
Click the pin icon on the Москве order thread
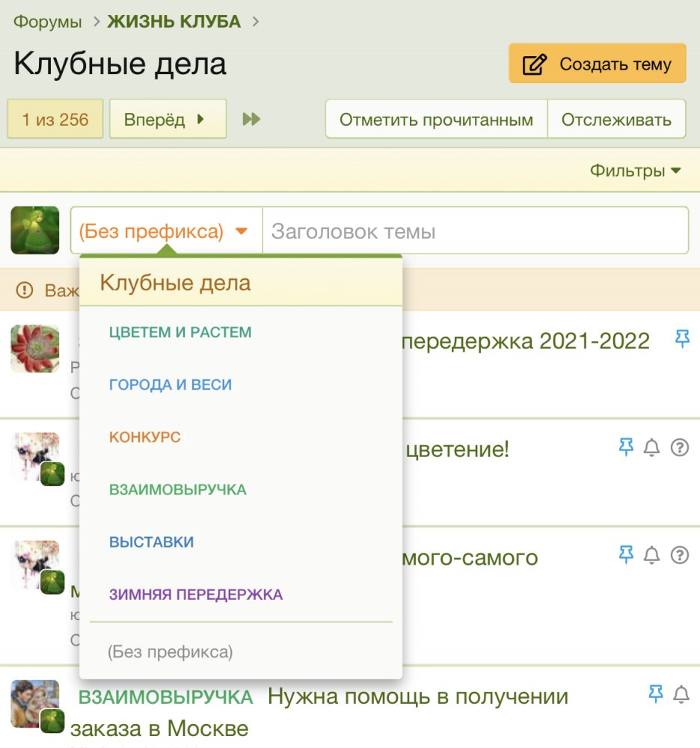point(656,695)
